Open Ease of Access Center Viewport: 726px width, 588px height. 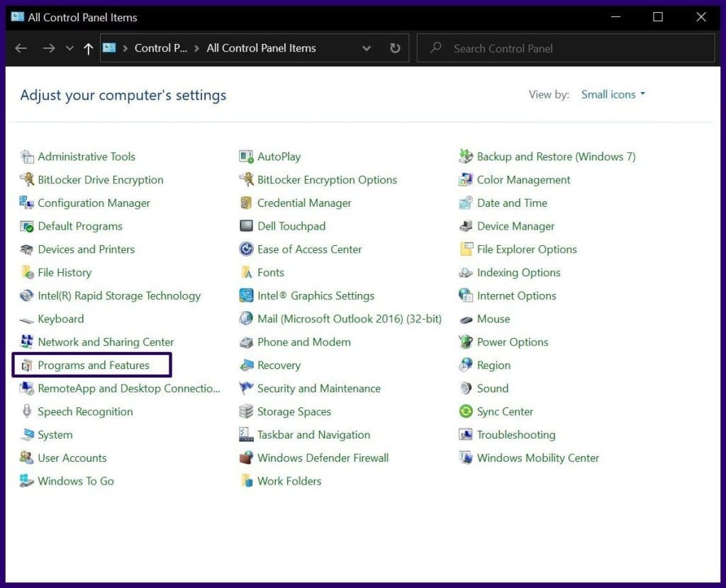tap(308, 249)
